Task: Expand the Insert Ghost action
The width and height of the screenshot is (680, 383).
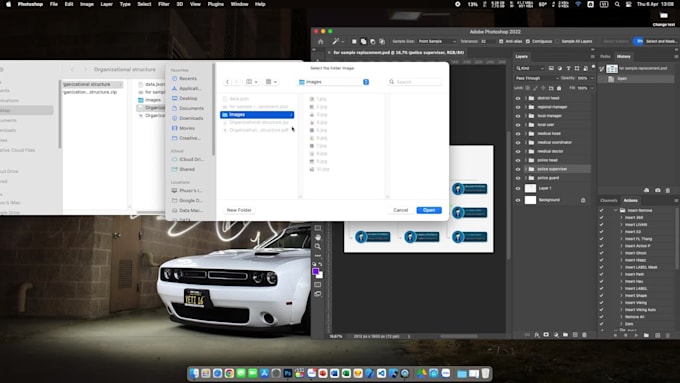Action: click(621, 253)
